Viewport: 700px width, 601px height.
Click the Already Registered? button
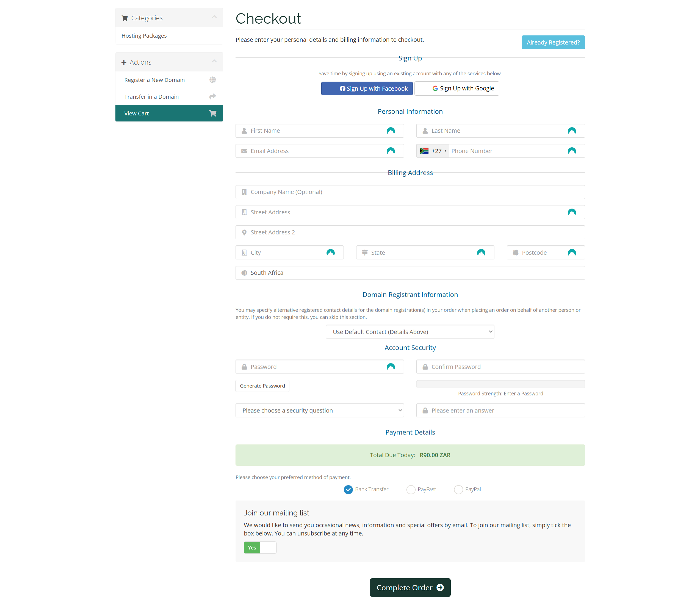tap(553, 42)
